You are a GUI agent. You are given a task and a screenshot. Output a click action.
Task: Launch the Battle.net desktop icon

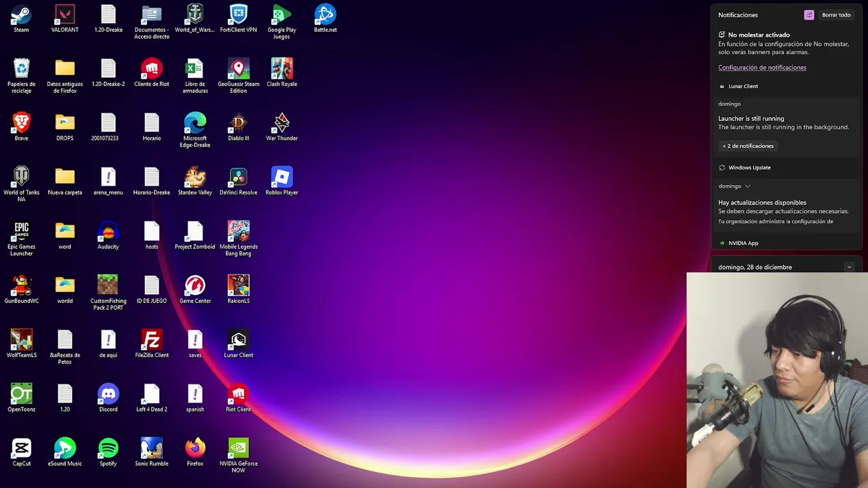tap(325, 19)
